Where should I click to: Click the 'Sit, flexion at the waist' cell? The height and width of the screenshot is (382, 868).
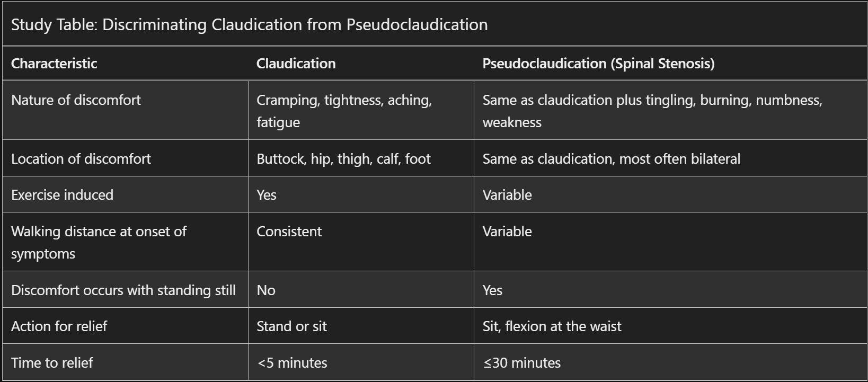click(x=552, y=326)
